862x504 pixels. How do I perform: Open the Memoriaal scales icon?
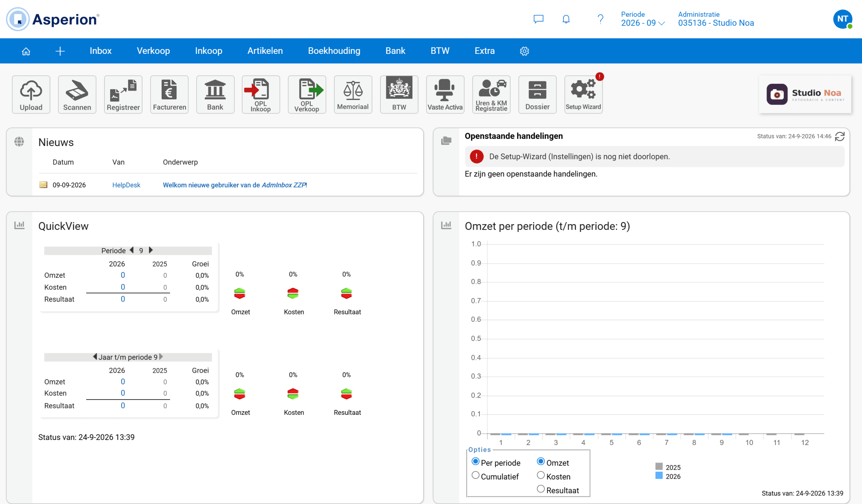click(x=353, y=94)
